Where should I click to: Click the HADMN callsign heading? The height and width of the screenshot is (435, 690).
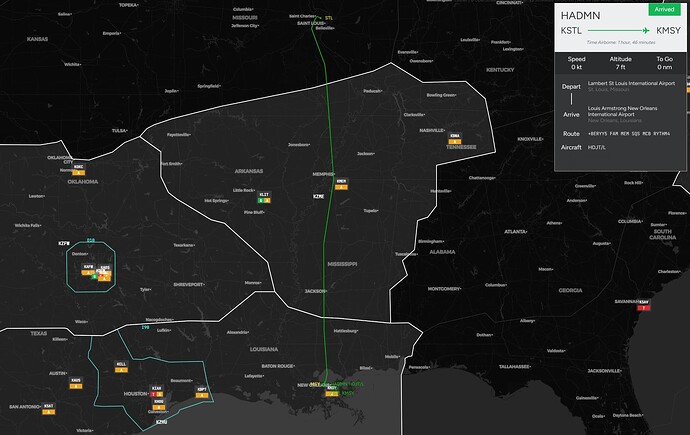tap(580, 15)
